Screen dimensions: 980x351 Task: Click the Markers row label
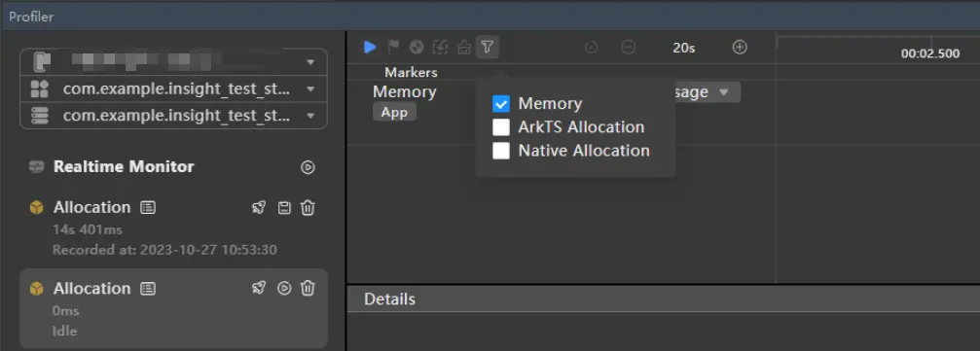pyautogui.click(x=411, y=73)
